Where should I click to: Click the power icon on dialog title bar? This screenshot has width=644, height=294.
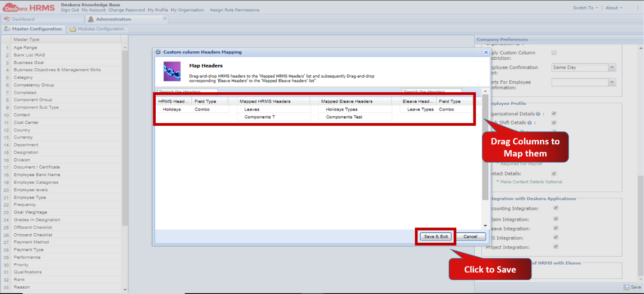[158, 52]
